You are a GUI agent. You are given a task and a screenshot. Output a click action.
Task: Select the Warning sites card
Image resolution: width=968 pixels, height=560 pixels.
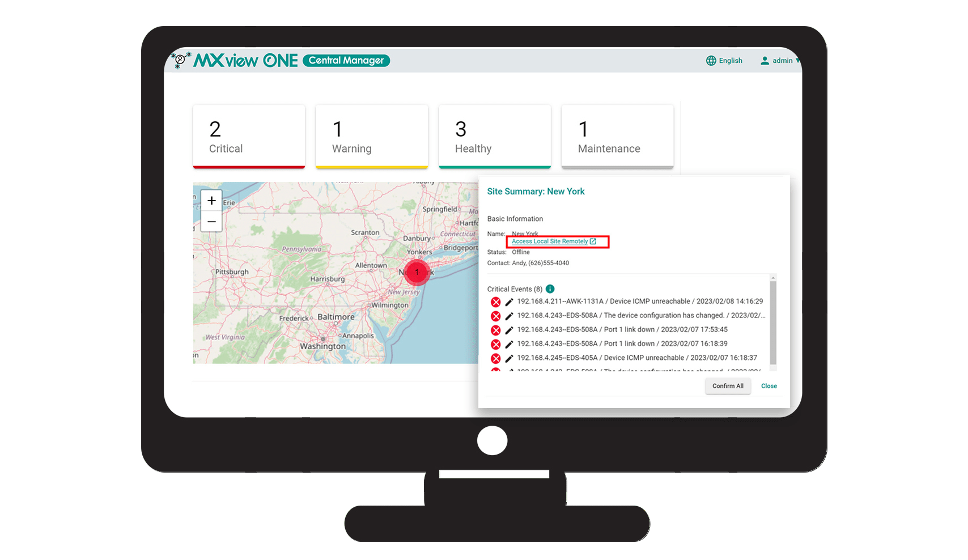[x=372, y=137]
